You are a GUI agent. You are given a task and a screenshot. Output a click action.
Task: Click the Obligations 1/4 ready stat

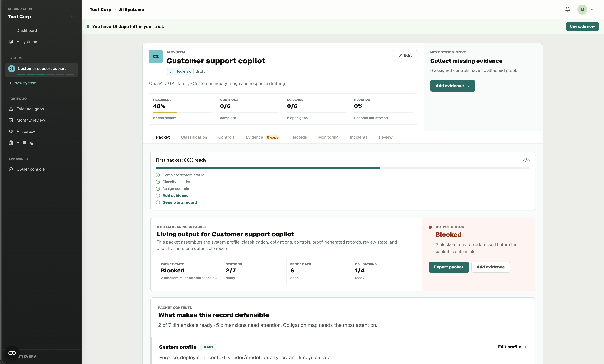click(383, 271)
